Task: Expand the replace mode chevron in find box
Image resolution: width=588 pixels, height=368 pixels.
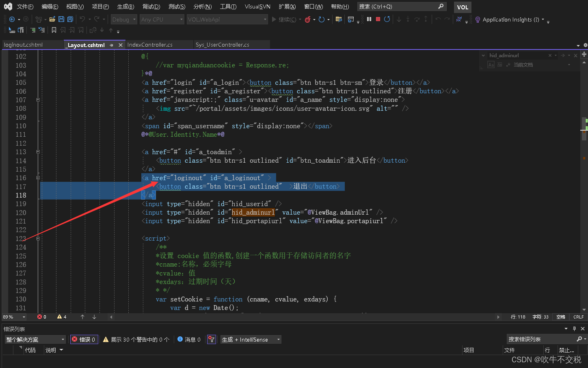Action: click(483, 56)
